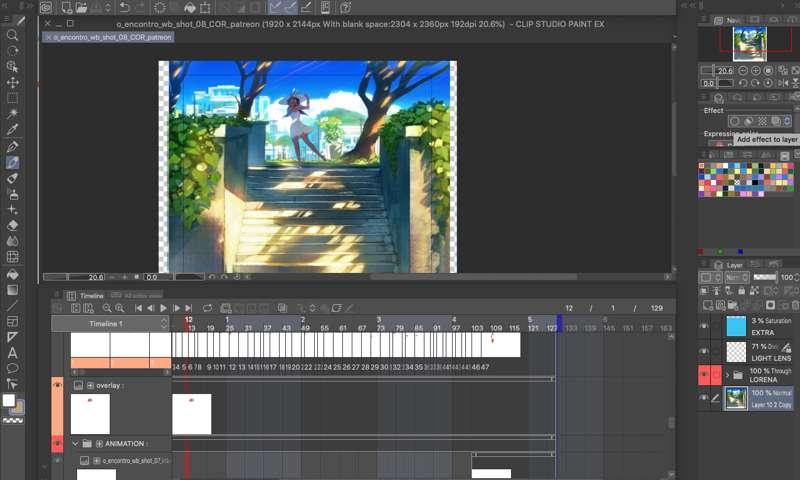Play the animation
This screenshot has width=800, height=480.
pyautogui.click(x=163, y=308)
